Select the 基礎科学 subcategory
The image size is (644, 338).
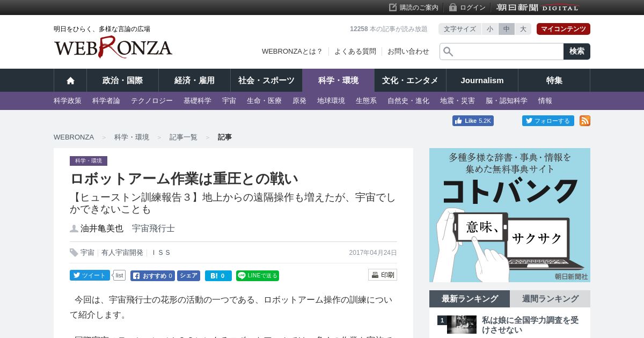pos(197,101)
